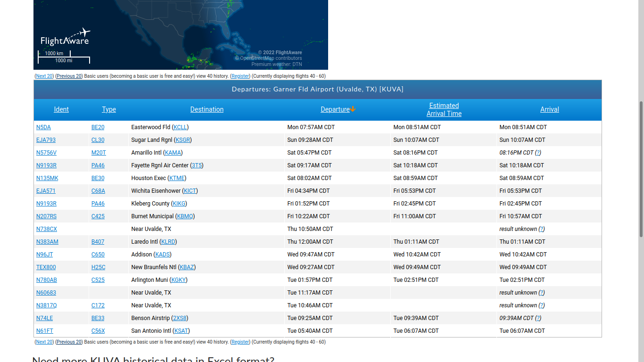Open flight N5756V
Image resolution: width=644 pixels, height=362 pixels.
(46, 153)
